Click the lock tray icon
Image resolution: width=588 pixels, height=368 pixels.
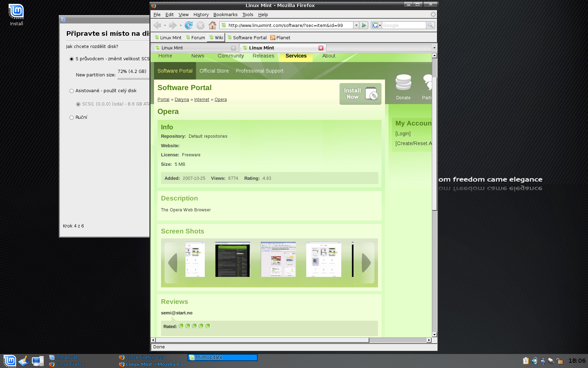point(560,361)
